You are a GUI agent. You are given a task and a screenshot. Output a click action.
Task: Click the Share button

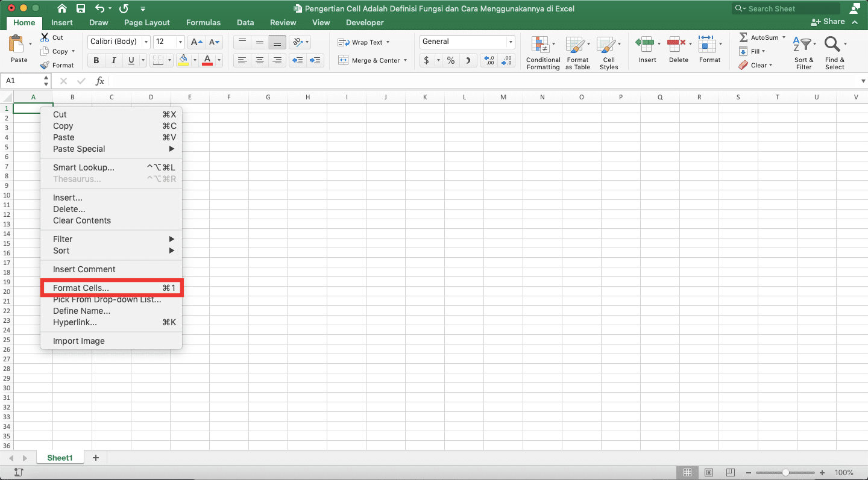[828, 22]
